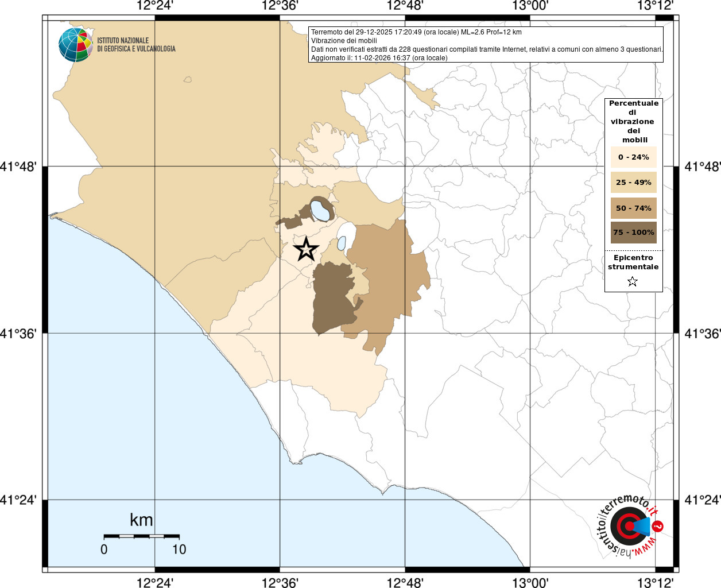The image size is (721, 588).
Task: Click the INGV globe logo
Action: [76, 45]
